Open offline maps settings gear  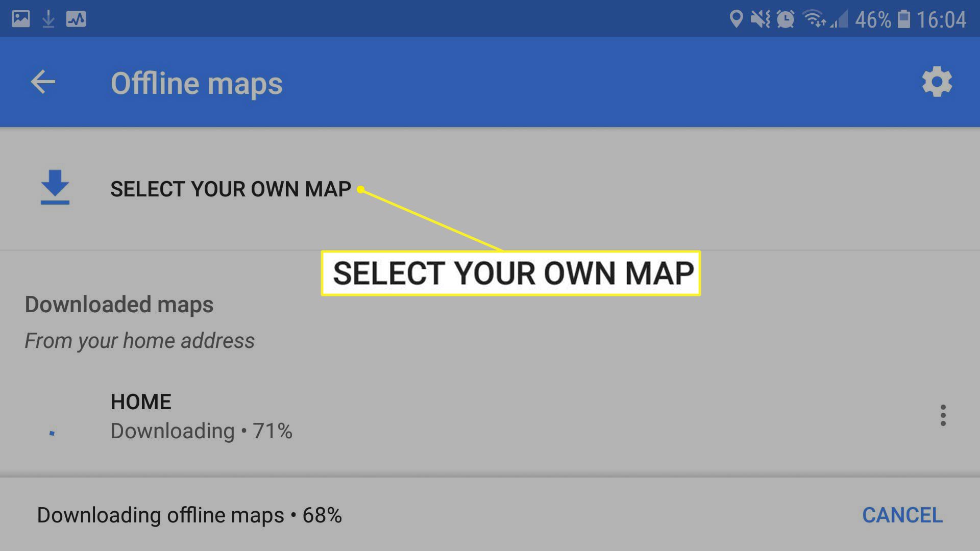(938, 82)
